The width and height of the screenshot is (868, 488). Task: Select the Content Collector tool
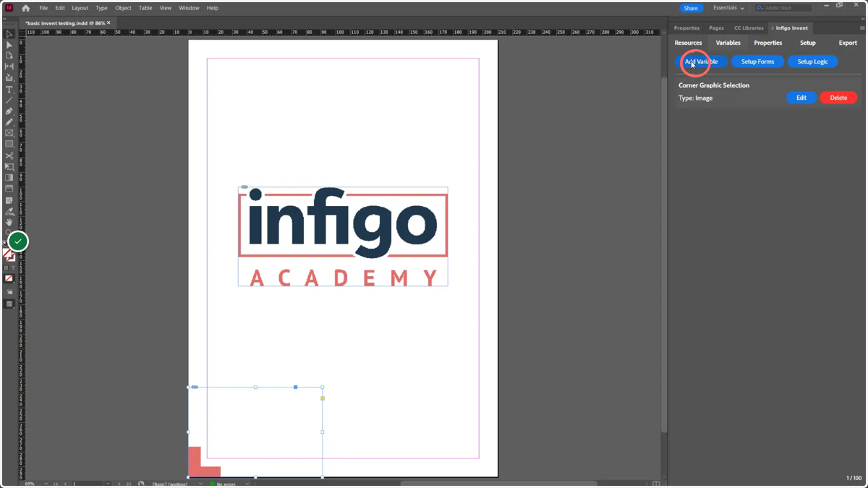coord(9,78)
